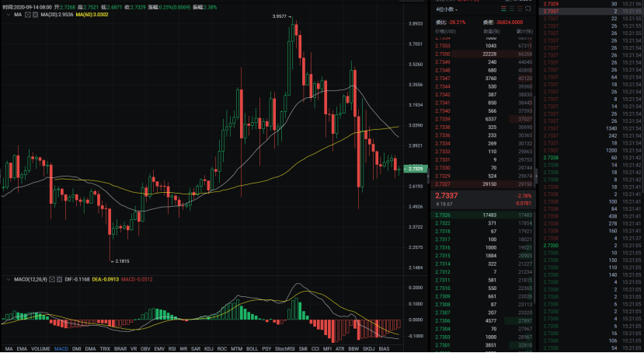
Task: Select bid order at price 2.7306
Action: [x=483, y=321]
